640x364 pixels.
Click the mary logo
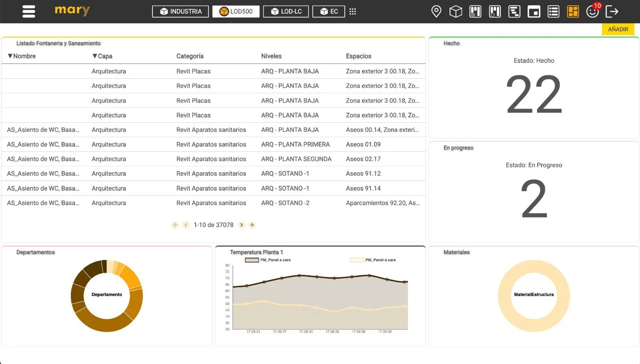pyautogui.click(x=72, y=10)
